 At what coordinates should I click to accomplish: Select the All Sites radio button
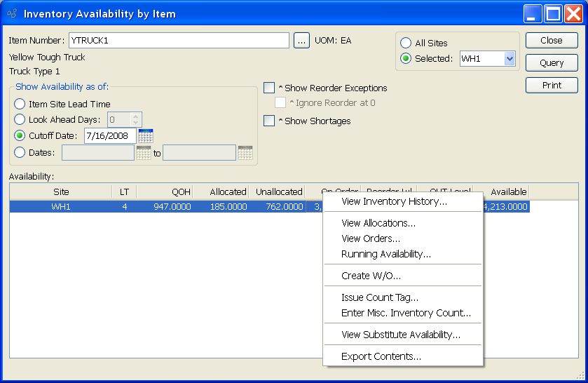[x=406, y=43]
